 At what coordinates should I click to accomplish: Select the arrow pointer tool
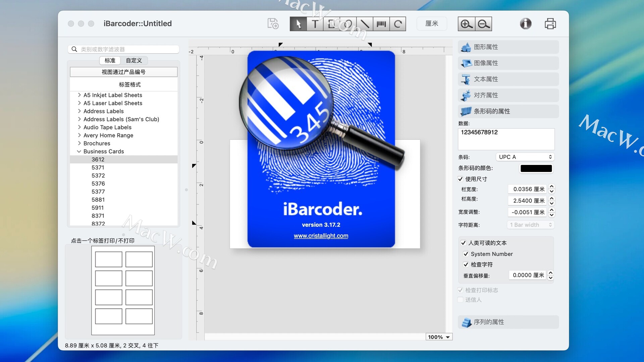click(x=298, y=24)
